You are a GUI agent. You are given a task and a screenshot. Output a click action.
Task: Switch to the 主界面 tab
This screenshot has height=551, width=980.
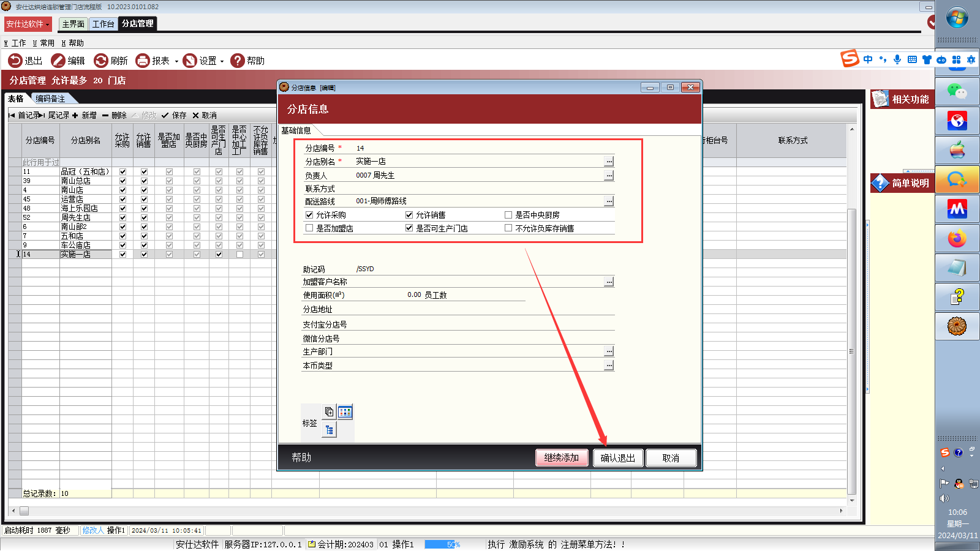pos(73,24)
